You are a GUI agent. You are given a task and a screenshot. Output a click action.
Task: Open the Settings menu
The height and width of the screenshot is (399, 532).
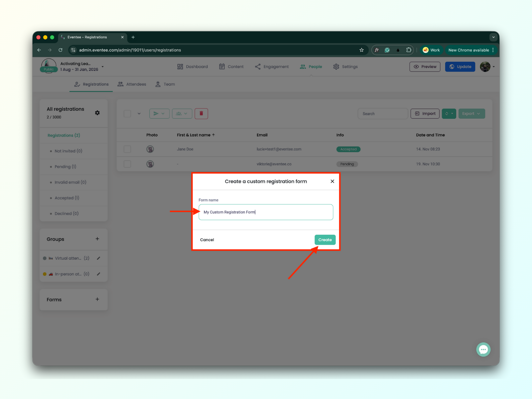(345, 67)
